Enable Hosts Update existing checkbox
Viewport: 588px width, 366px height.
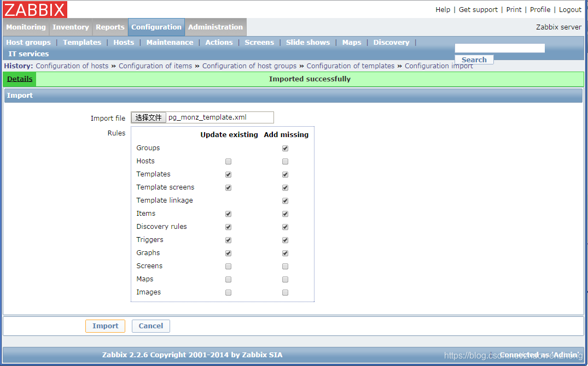229,162
